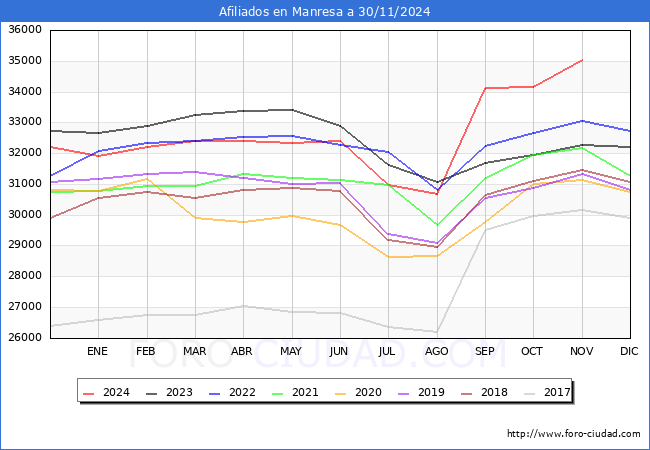Screen dimensions: 650x450
Task: Click the SEP month axis label
Action: coord(485,351)
